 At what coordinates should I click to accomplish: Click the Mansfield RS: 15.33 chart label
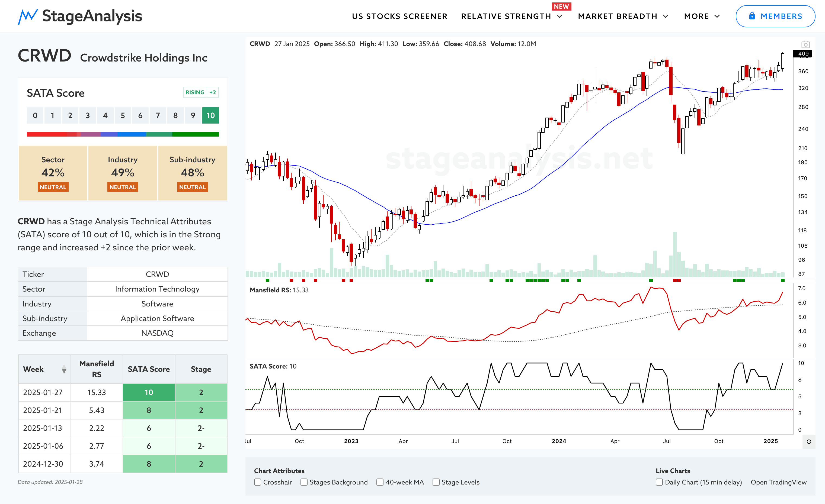click(x=279, y=290)
